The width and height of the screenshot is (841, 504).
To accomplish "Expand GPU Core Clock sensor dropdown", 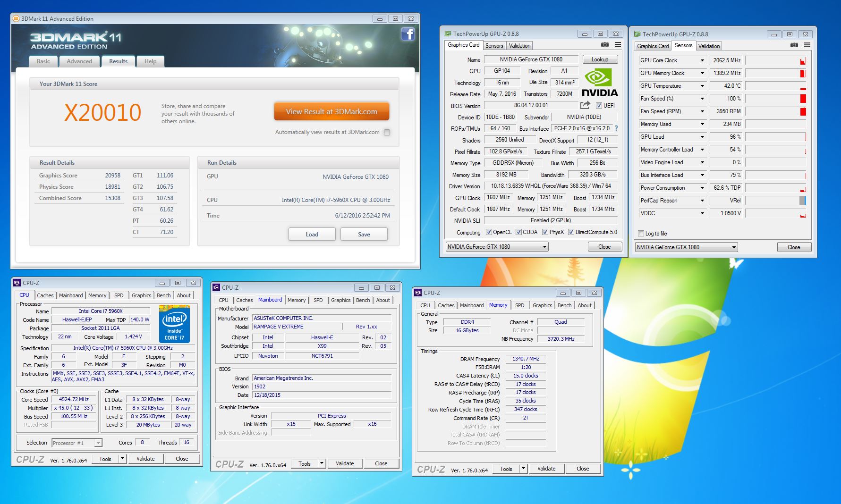I will click(x=702, y=60).
